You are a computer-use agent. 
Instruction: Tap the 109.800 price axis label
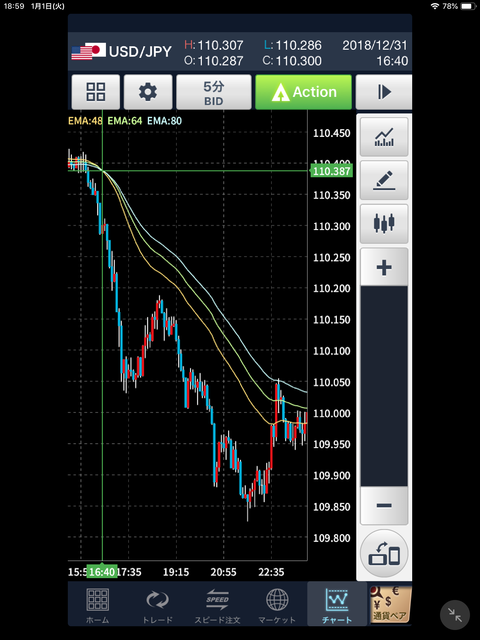331,538
